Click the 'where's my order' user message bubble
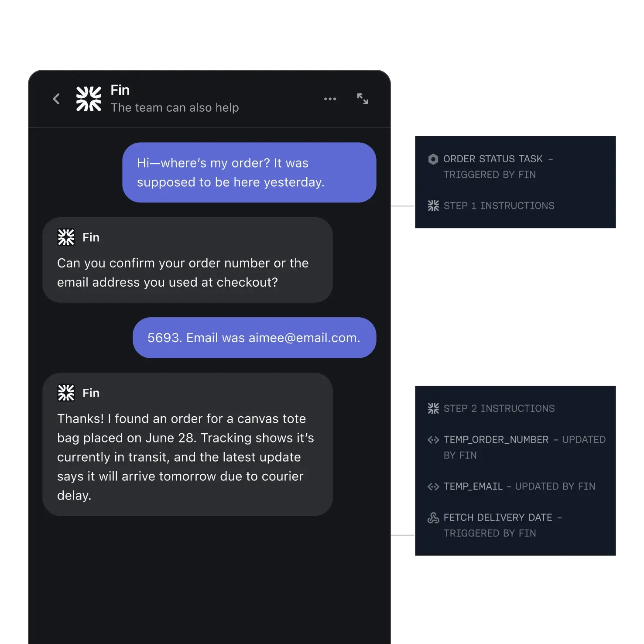 point(250,172)
